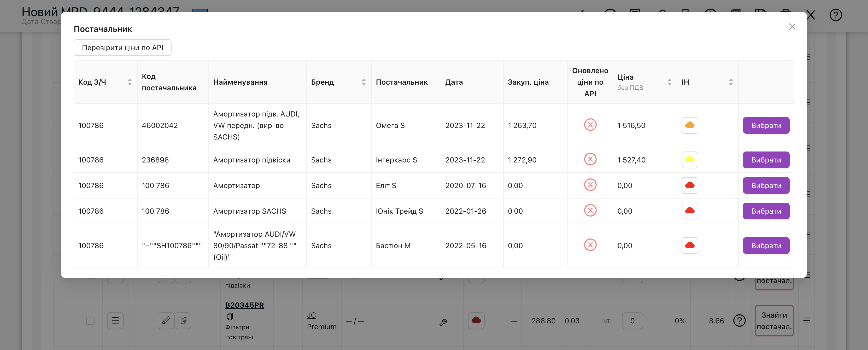
Task: Edit quantity field showing 0 on B20345PR row
Action: pos(632,321)
